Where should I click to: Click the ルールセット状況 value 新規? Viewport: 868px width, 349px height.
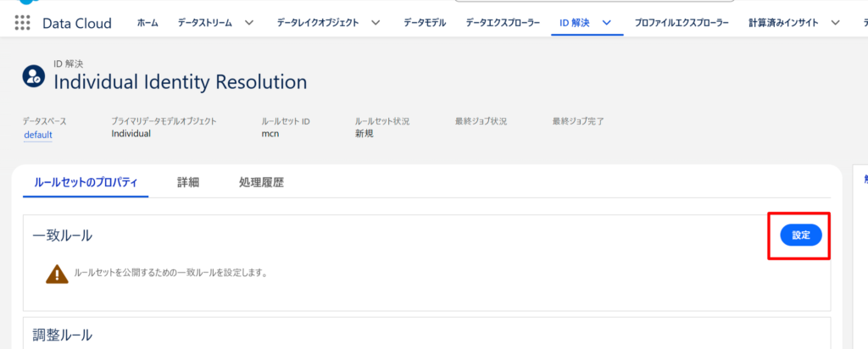click(364, 133)
